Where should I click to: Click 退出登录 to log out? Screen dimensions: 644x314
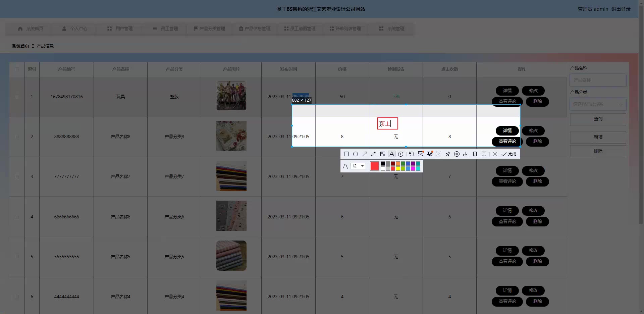(621, 9)
